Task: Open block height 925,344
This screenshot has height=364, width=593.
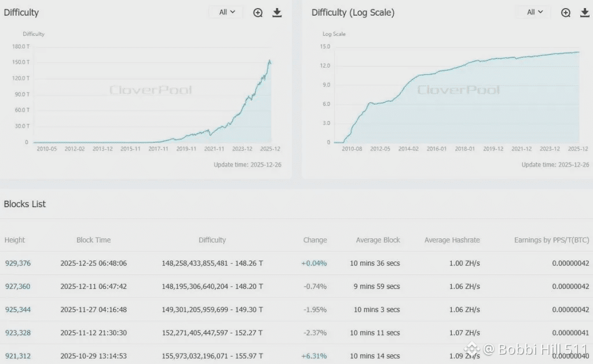Action: [x=18, y=310]
